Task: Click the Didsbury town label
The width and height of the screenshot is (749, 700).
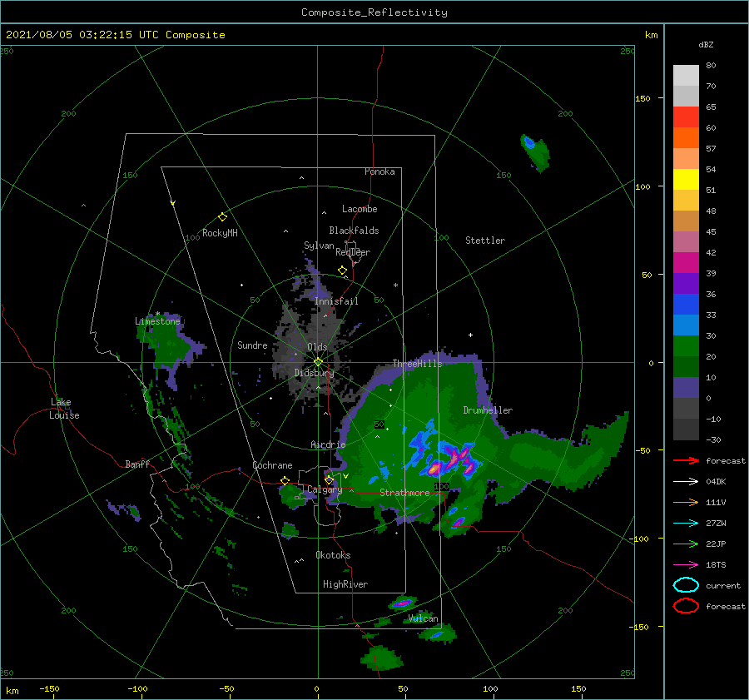Action: tap(314, 373)
